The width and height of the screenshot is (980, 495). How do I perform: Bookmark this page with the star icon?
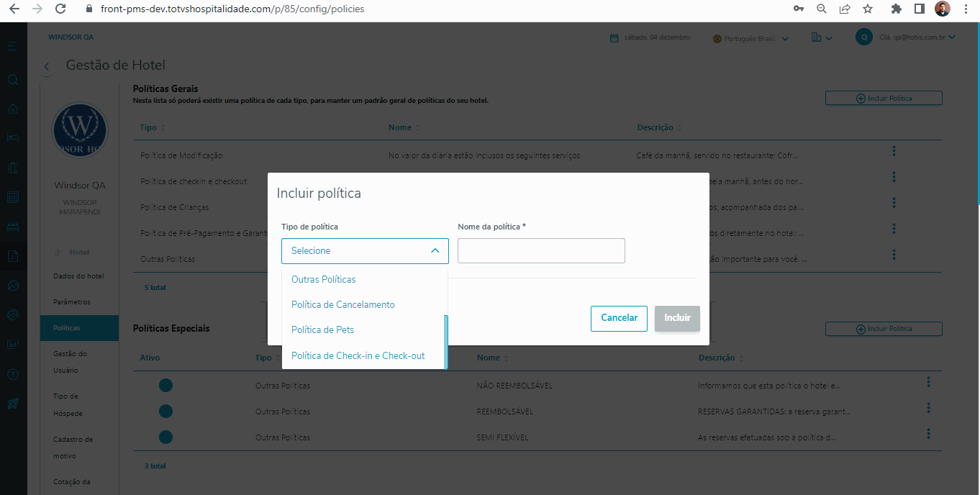point(868,9)
